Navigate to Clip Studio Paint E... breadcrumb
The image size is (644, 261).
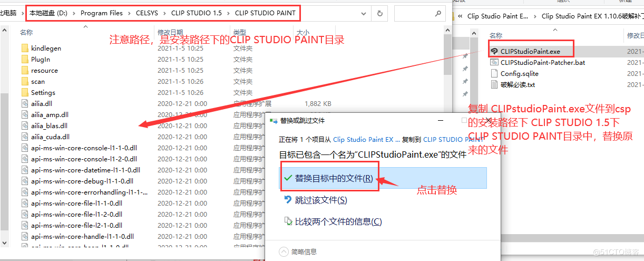497,16
